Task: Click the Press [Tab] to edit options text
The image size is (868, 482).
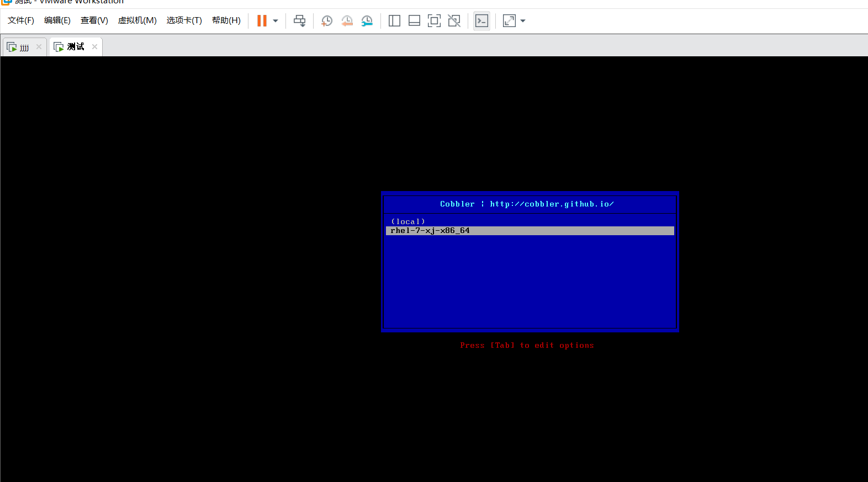Action: [x=527, y=345]
